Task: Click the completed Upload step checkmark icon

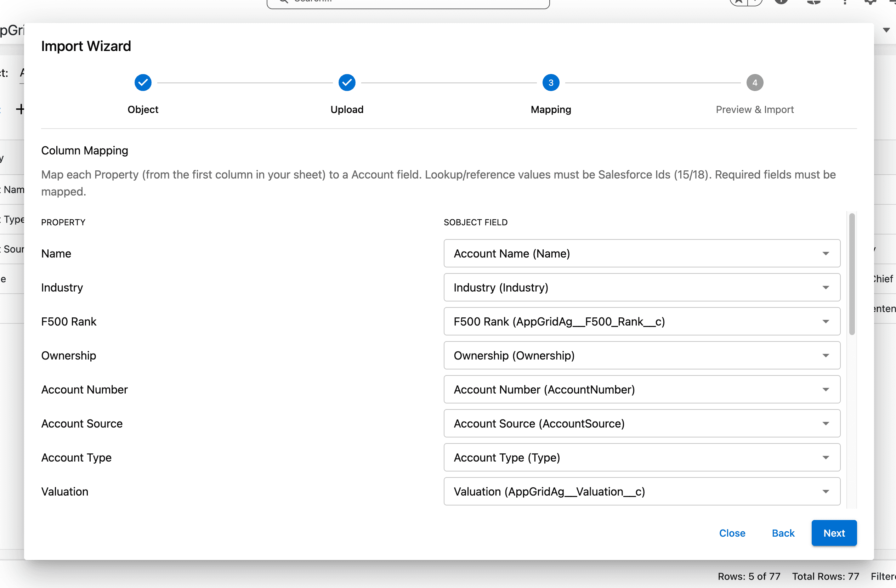Action: 347,83
